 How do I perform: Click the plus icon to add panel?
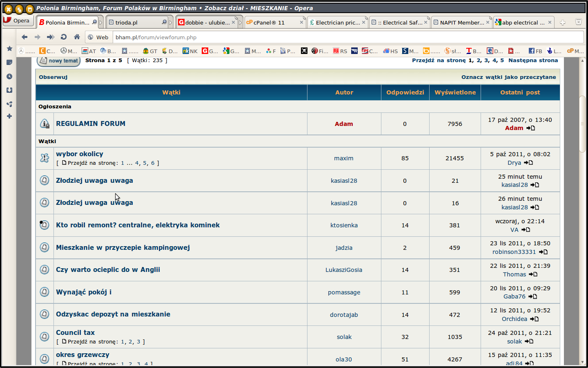pos(9,117)
